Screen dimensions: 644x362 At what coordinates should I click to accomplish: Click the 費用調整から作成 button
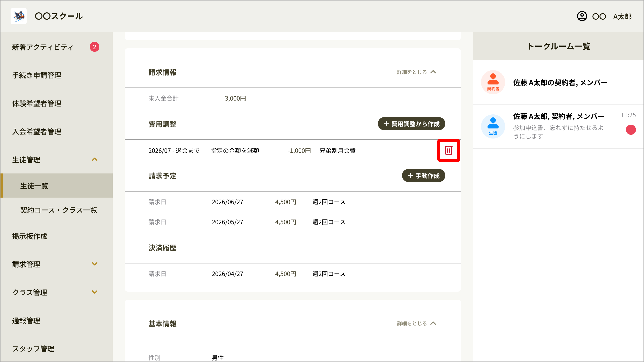411,124
